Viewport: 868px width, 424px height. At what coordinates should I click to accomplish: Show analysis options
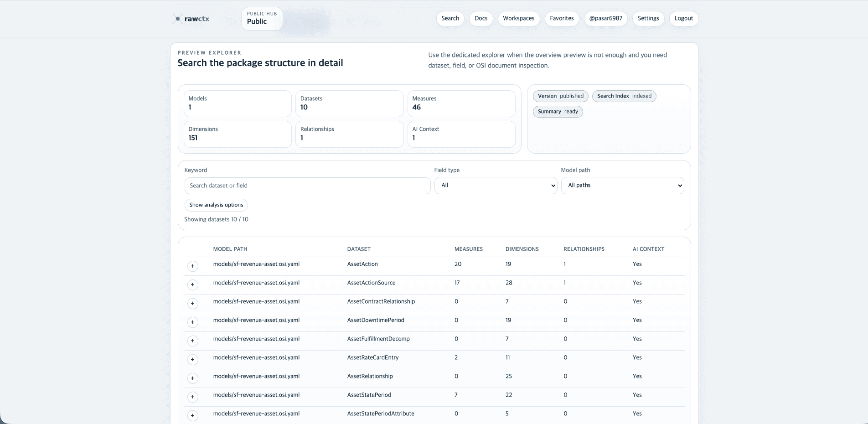tap(216, 205)
